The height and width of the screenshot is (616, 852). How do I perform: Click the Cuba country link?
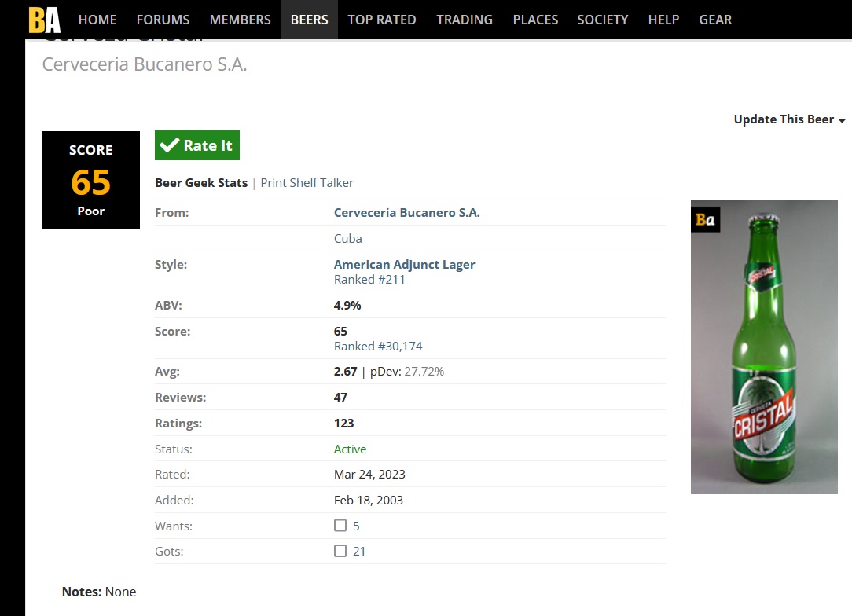tap(347, 238)
